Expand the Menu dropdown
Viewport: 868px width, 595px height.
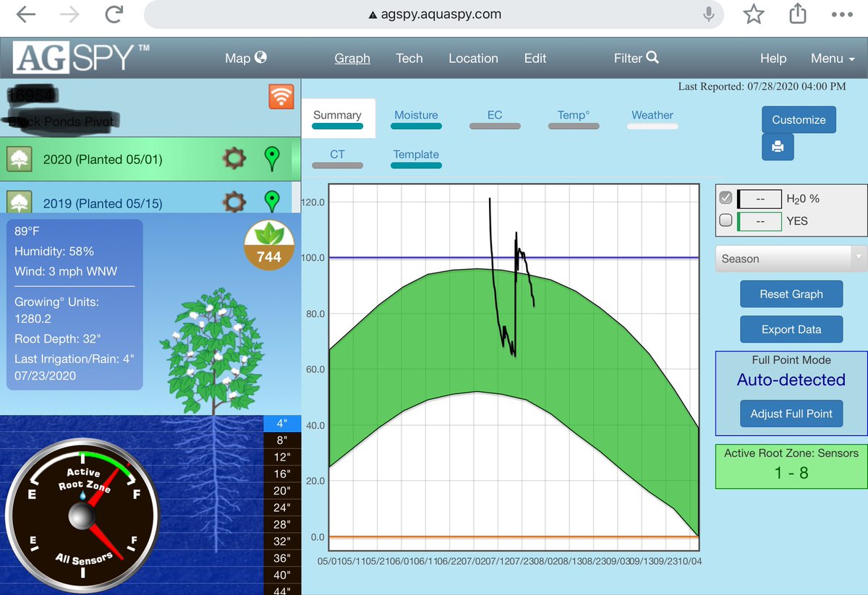pos(833,59)
